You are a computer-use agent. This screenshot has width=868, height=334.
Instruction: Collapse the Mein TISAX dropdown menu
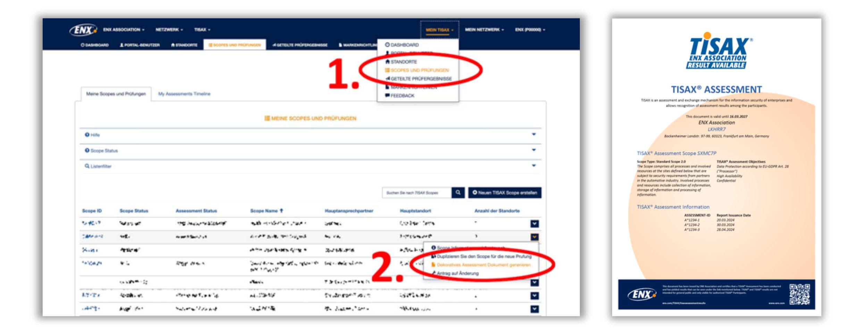pyautogui.click(x=440, y=30)
